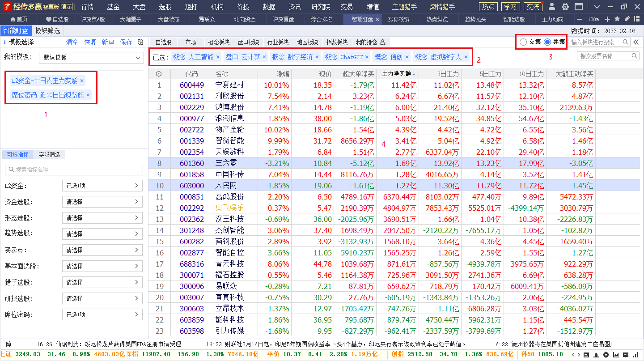Click the calendar icon in the status bar
Image resolution: width=644 pixels, height=361 pixels.
586,355
